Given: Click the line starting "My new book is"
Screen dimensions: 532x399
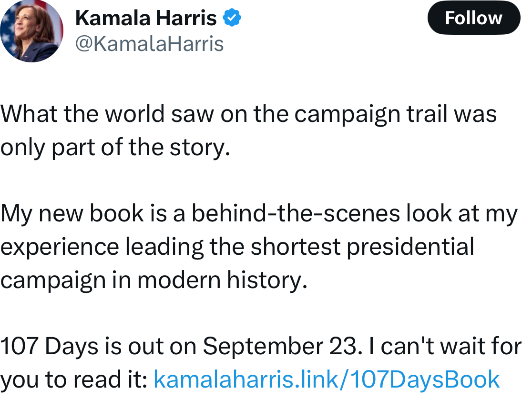Looking at the screenshot, I should pos(258,214).
